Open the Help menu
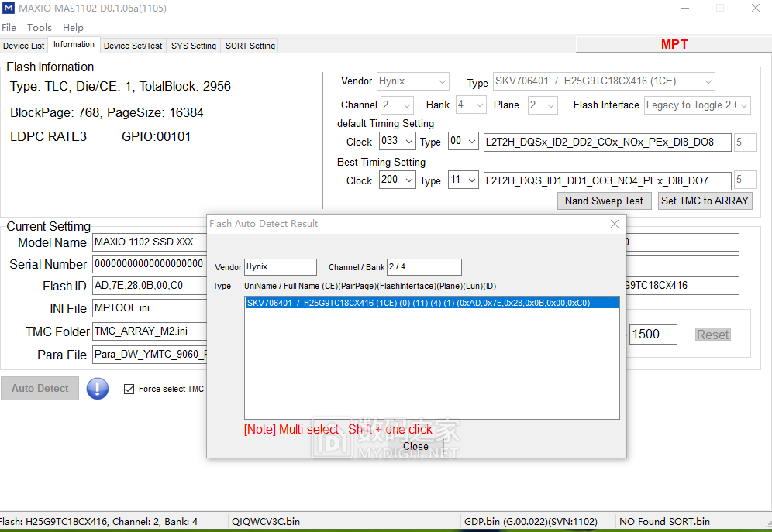772x532 pixels. 73,28
